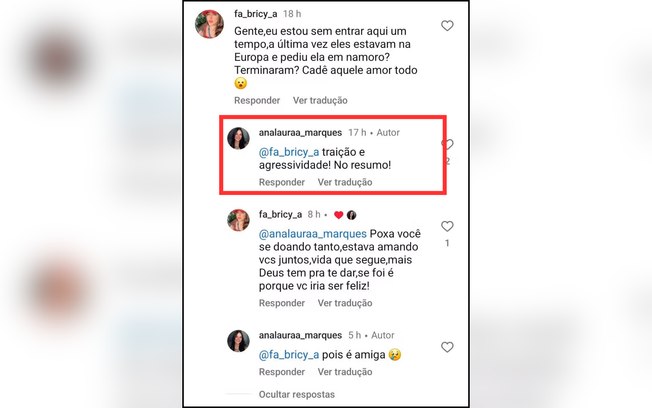This screenshot has height=408, width=652.
Task: Open username analauraa_marques on 5 h reply
Action: tap(300, 335)
